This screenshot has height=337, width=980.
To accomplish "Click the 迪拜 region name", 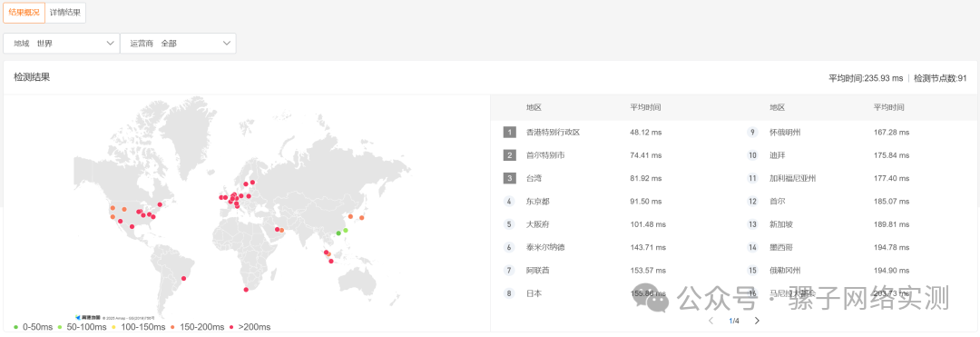I will point(777,155).
